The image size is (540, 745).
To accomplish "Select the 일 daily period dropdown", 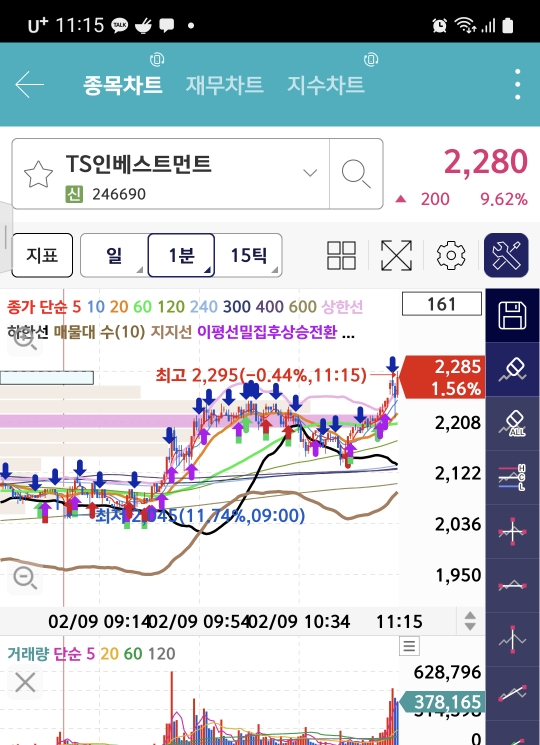I will tap(114, 255).
